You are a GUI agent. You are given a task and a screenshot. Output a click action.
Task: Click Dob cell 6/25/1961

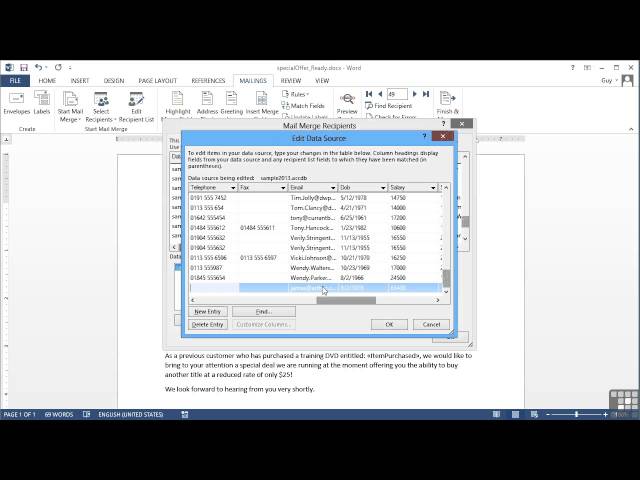coord(363,218)
